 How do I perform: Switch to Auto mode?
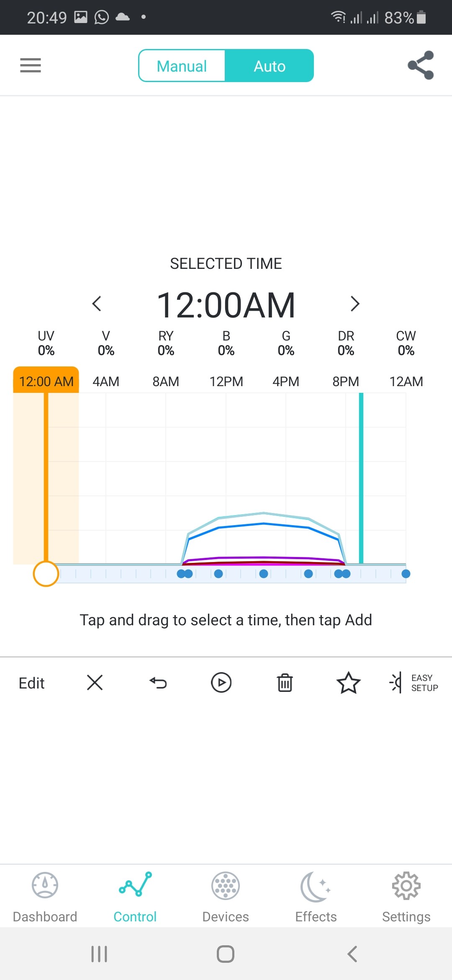(270, 66)
